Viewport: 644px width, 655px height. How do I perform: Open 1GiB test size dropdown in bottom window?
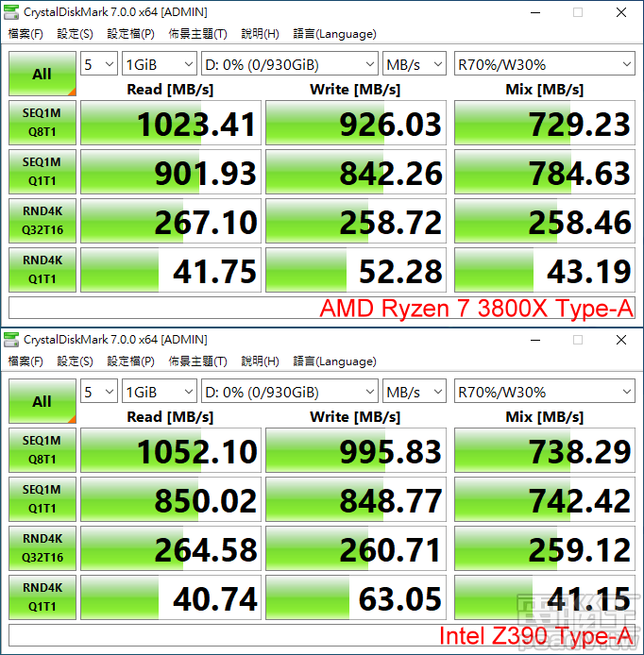tap(160, 392)
